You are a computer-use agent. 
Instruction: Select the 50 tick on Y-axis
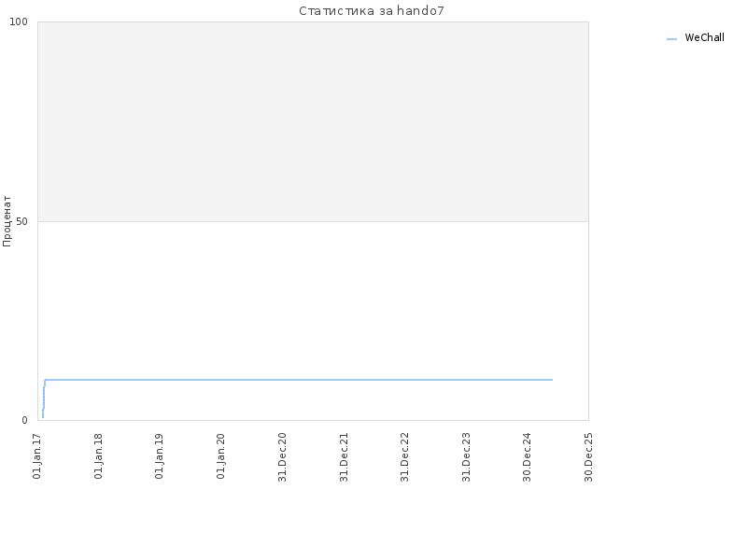coord(21,221)
